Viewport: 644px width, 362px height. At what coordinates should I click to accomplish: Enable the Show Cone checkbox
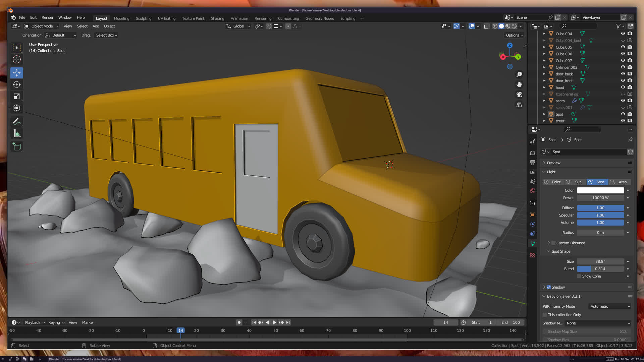click(579, 276)
